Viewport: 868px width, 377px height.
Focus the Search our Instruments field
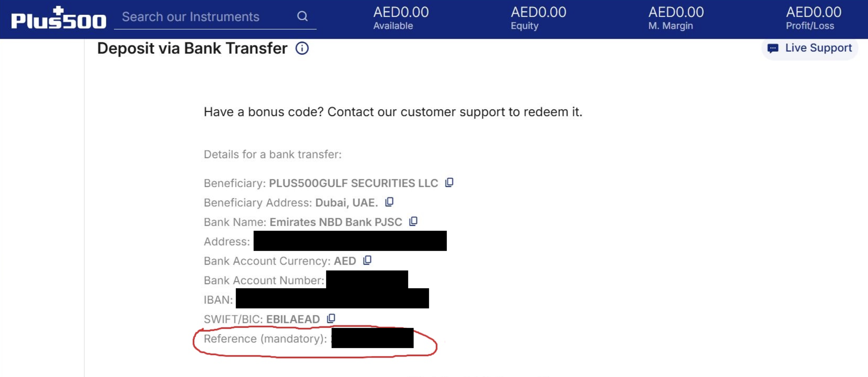point(205,17)
